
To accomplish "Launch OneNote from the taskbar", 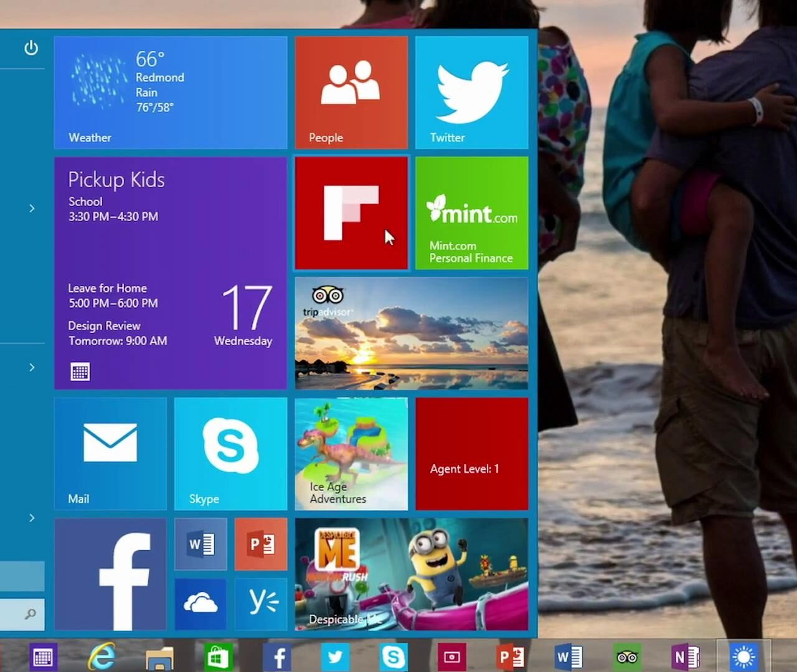I will 686,657.
